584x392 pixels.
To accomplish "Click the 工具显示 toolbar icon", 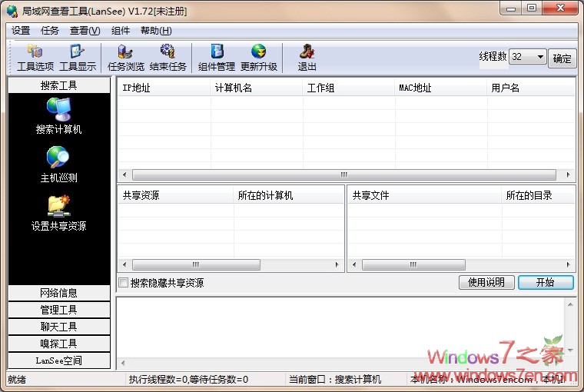I will tap(78, 58).
